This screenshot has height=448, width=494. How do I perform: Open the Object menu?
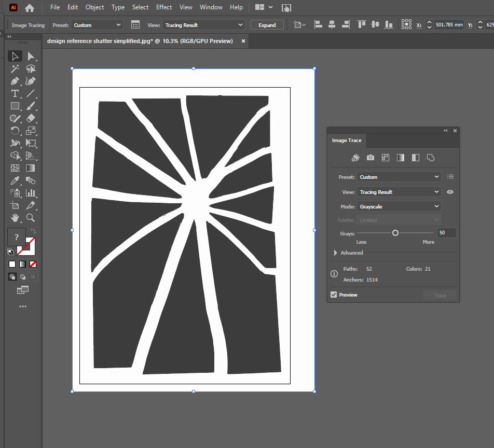tap(94, 7)
